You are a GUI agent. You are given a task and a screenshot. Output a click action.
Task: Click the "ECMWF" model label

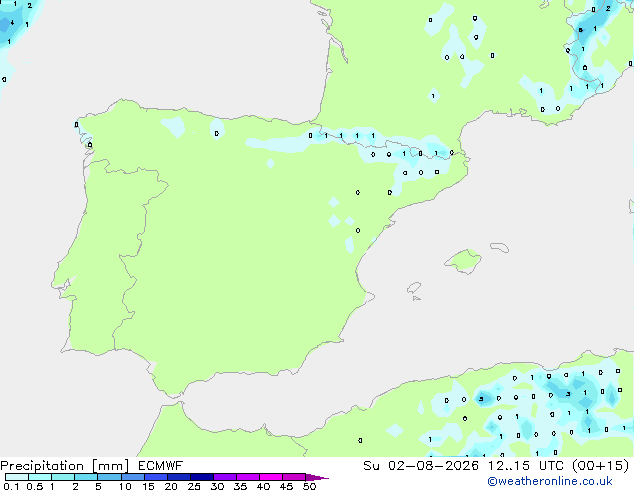coord(161,466)
